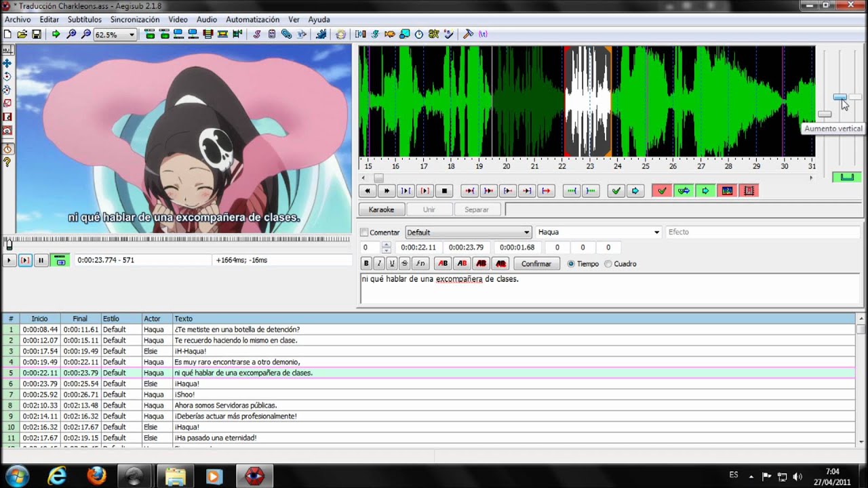Open the Ayuda menu
This screenshot has height=488, width=868.
[x=319, y=20]
